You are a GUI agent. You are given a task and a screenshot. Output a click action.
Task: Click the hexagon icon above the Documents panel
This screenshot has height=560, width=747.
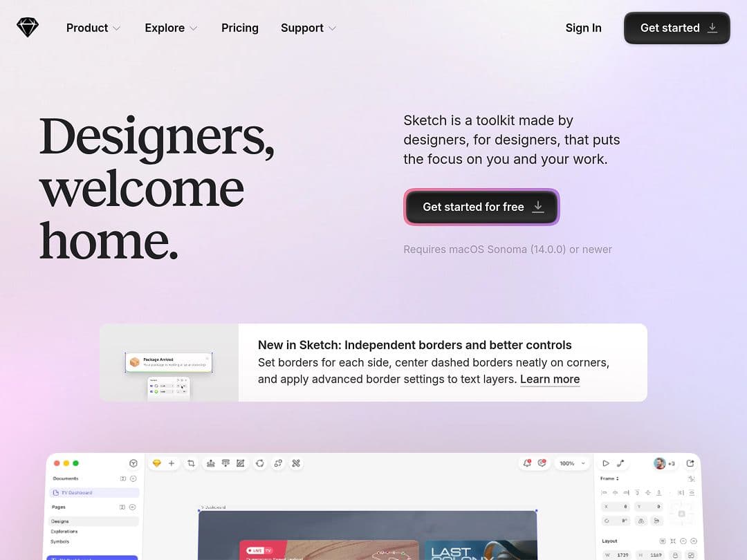pyautogui.click(x=133, y=463)
